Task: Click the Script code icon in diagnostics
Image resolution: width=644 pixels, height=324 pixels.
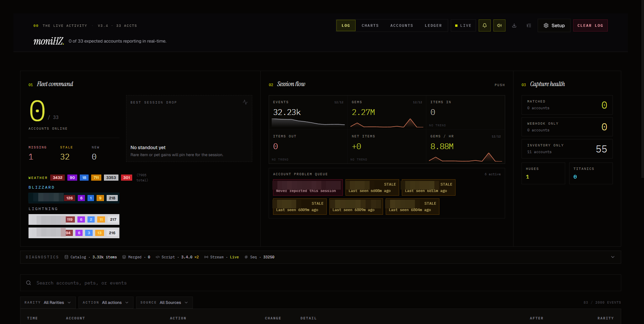Action: pyautogui.click(x=158, y=257)
